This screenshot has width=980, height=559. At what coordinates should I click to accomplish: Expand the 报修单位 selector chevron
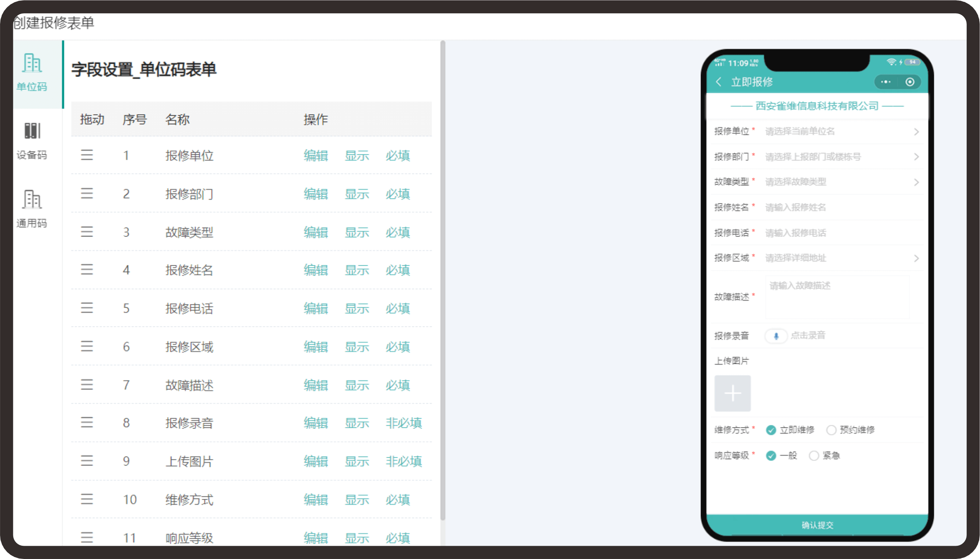click(916, 132)
